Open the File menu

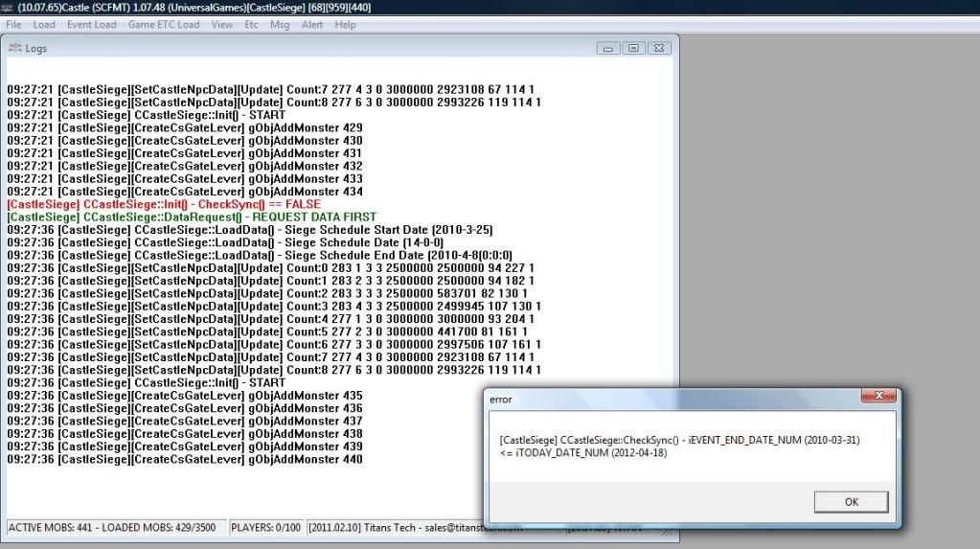(x=15, y=24)
